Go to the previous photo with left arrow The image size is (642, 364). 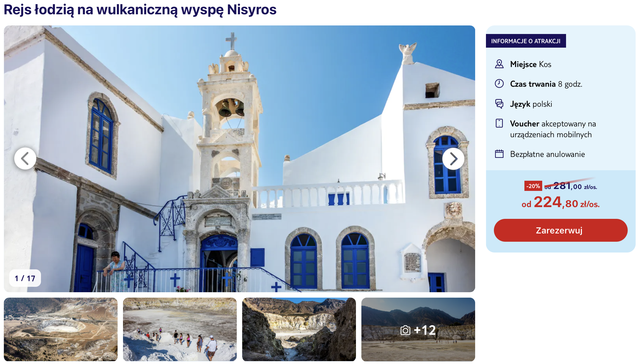(x=25, y=158)
